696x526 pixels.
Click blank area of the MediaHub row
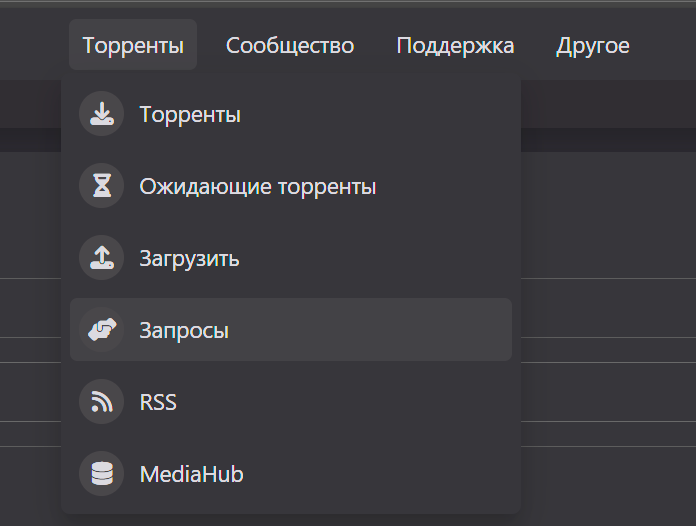pos(400,474)
